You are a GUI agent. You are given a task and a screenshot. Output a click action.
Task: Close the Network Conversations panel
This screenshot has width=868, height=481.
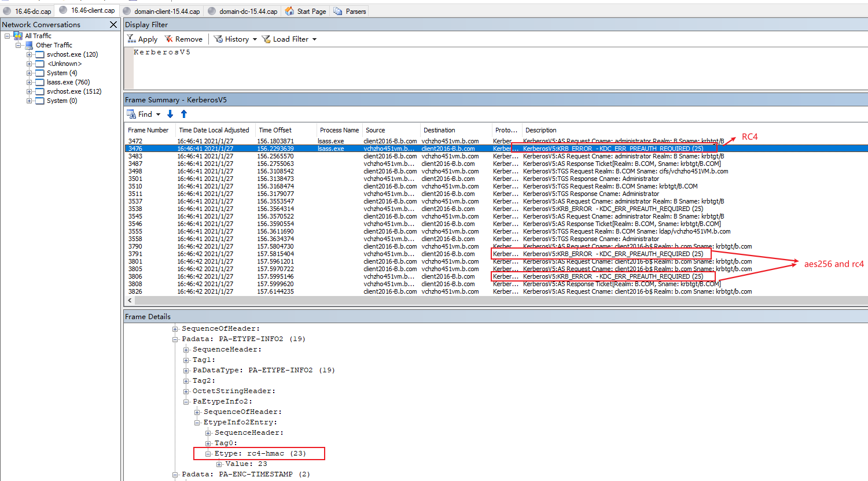pyautogui.click(x=113, y=24)
